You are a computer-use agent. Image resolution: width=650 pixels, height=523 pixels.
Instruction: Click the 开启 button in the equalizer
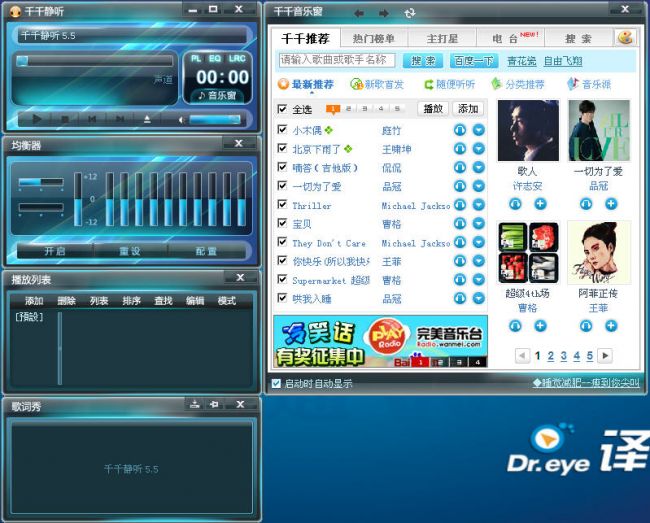point(54,251)
